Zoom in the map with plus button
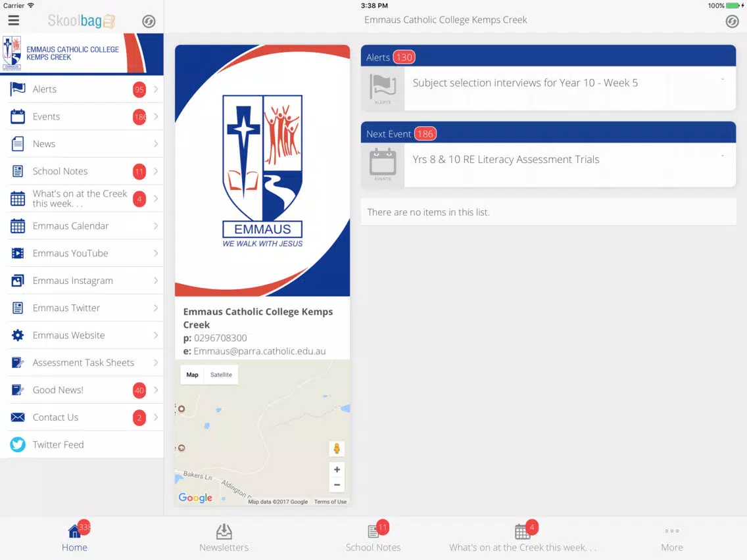Viewport: 747px width, 560px height. (x=337, y=469)
